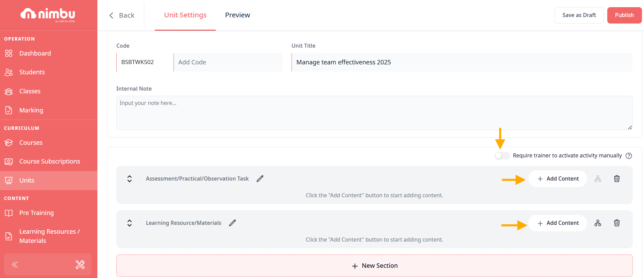Delete the Assessment/Practical/Observation Task section
The image size is (644, 278).
point(617,179)
